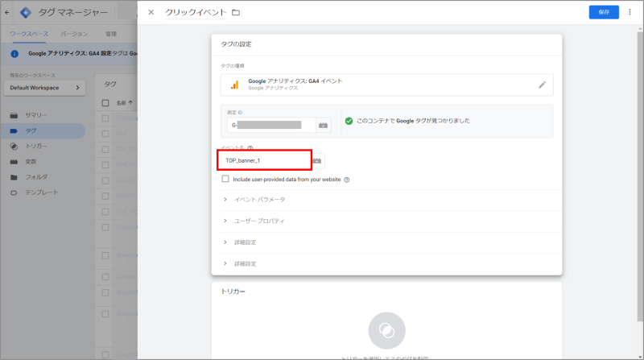The height and width of the screenshot is (360, 644).
Task: Enable Include user-provided data checkbox
Action: 225,179
